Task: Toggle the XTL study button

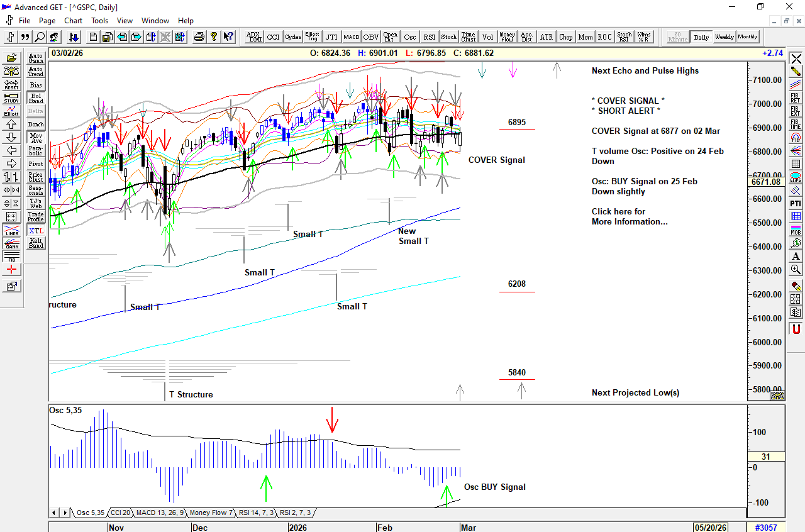Action: [x=36, y=231]
